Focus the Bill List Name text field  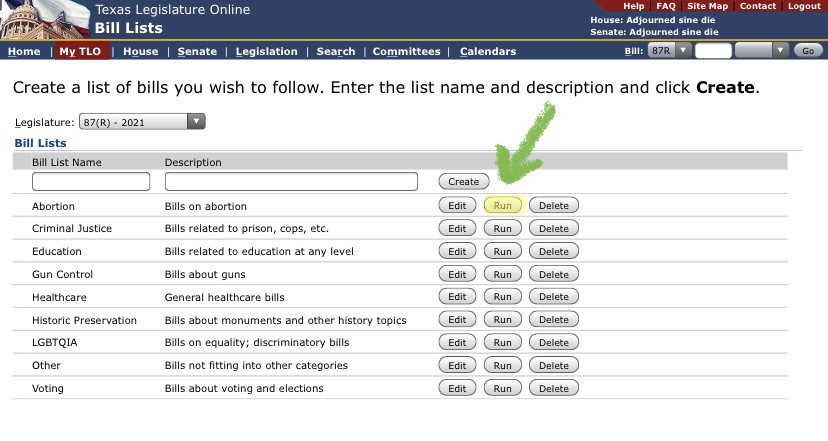click(91, 182)
